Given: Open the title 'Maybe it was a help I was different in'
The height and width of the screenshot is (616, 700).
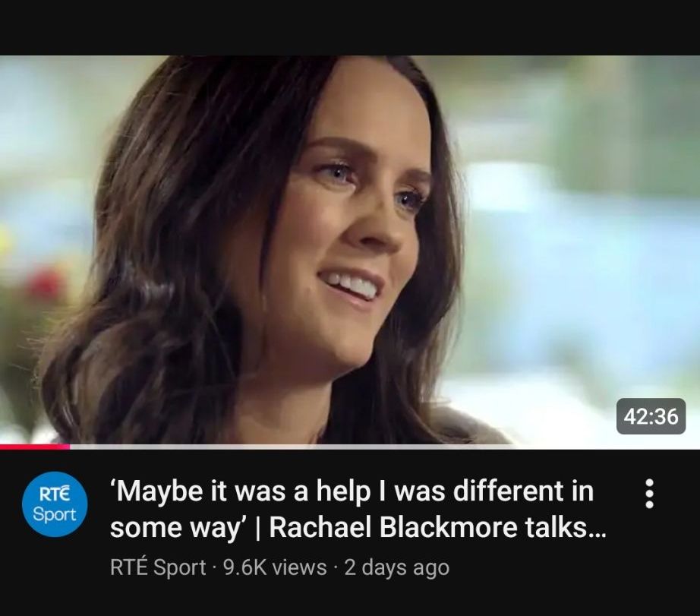Looking at the screenshot, I should coord(353,491).
